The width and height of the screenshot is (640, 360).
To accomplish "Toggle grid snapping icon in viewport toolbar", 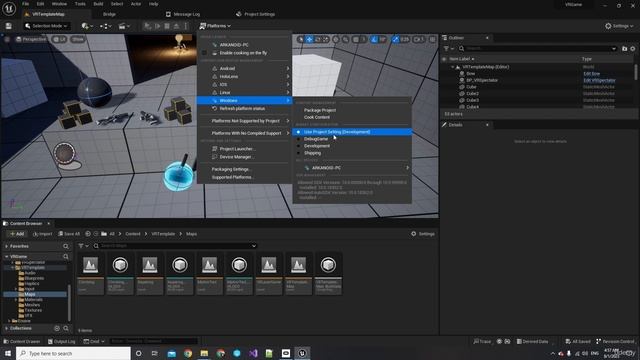I will click(x=355, y=39).
